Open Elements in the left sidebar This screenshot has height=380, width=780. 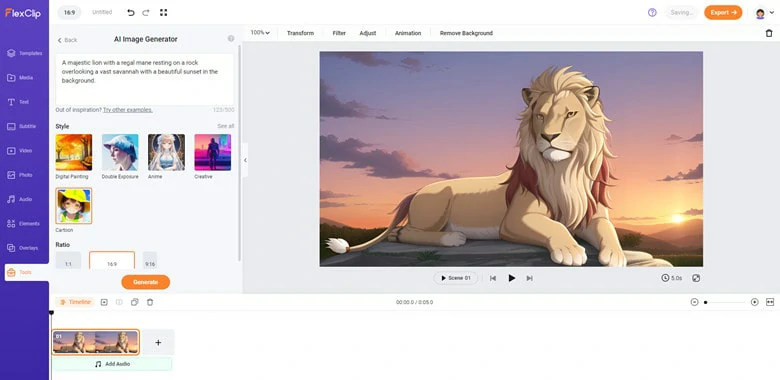[x=24, y=224]
